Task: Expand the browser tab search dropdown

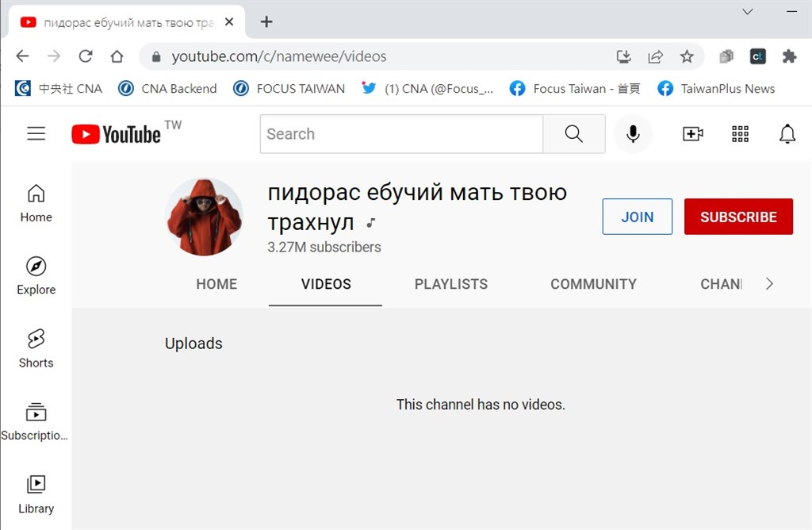Action: (x=747, y=11)
